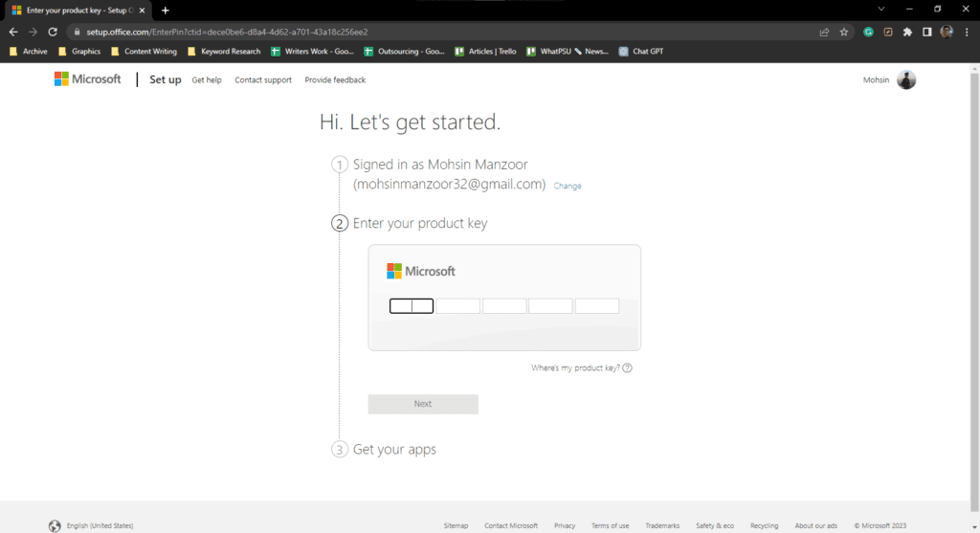Open the Privacy footer link
Screen dimensions: 980x533
(x=565, y=525)
